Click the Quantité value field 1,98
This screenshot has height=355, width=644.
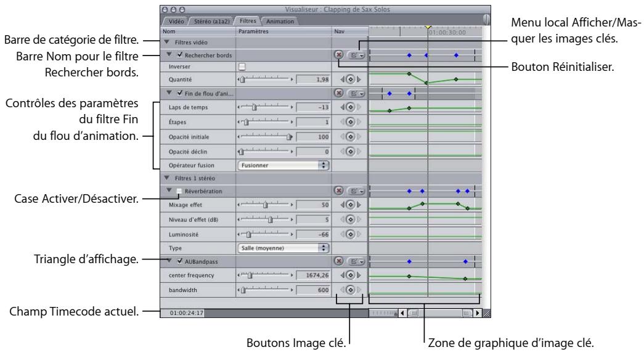point(313,80)
